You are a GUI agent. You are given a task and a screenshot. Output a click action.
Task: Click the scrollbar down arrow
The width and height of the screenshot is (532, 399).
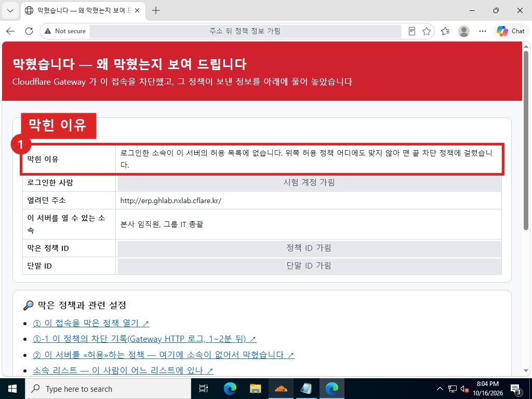coord(526,371)
